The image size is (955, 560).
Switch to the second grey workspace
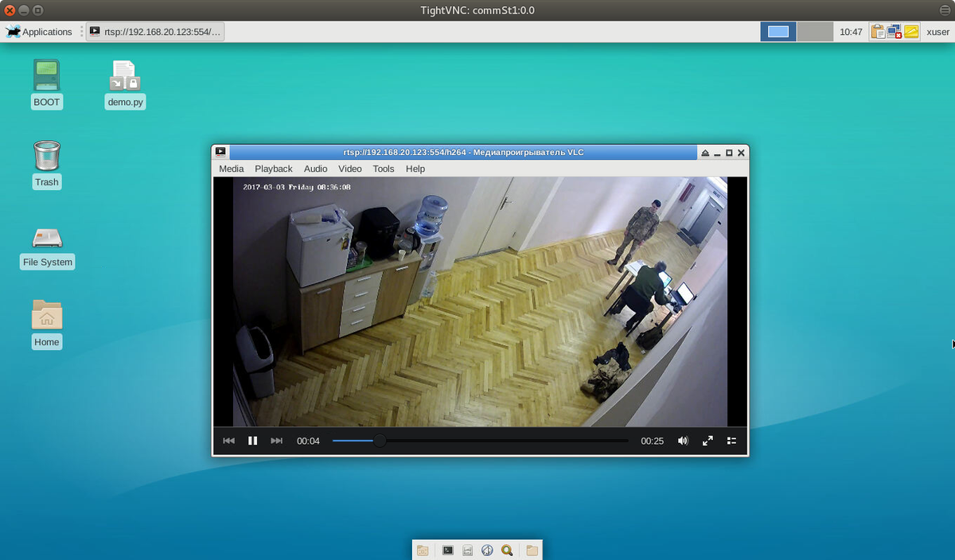[x=814, y=32]
